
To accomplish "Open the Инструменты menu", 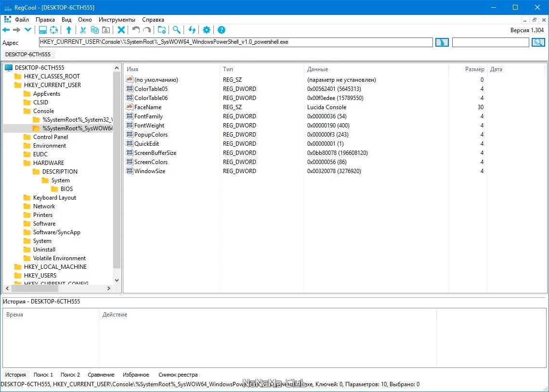I will click(x=117, y=20).
